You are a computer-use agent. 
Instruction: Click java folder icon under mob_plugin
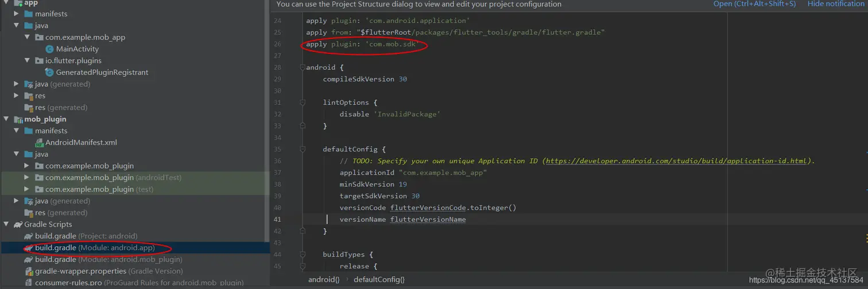(x=29, y=154)
